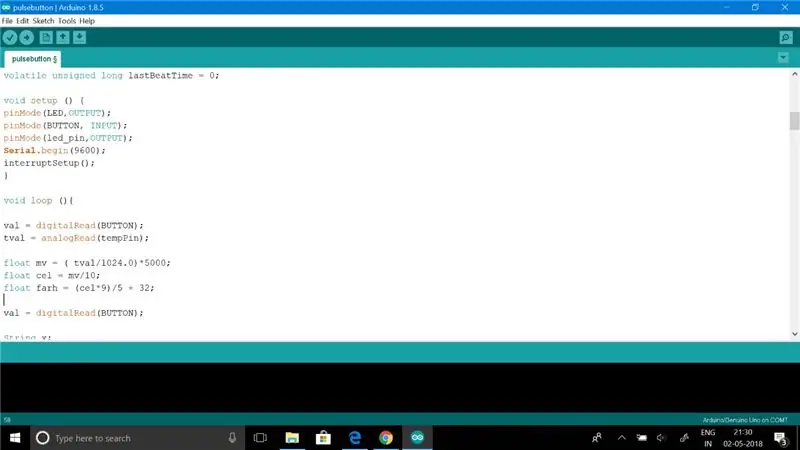Click the taskbar microphone icon
800x450 pixels.
pos(232,438)
